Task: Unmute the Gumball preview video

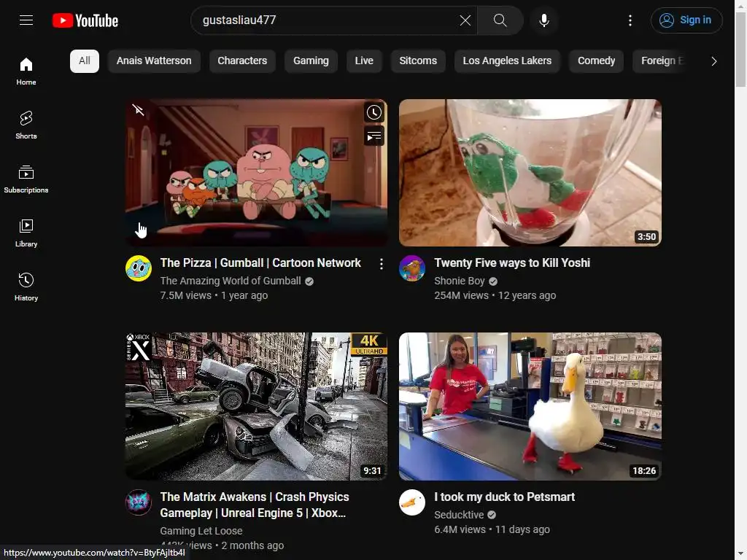Action: 138,110
